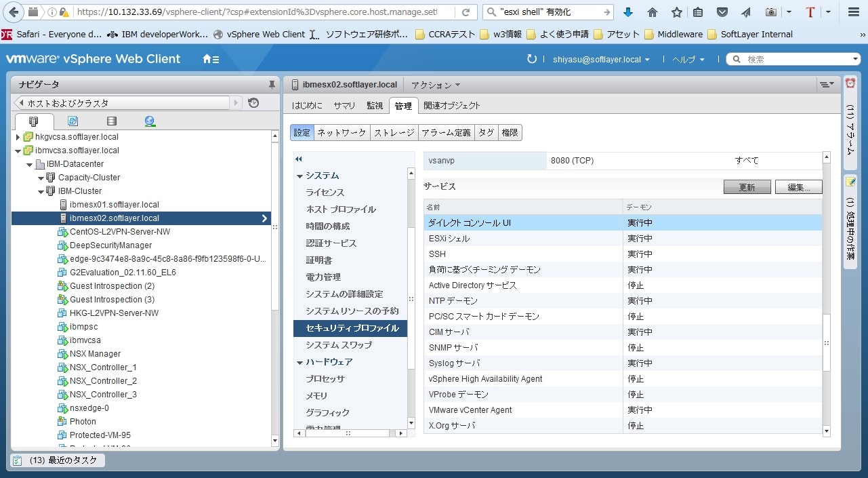This screenshot has width=868, height=478.
Task: Collapse the ibmvcsa.softlayer.local tree node
Action: click(x=18, y=151)
